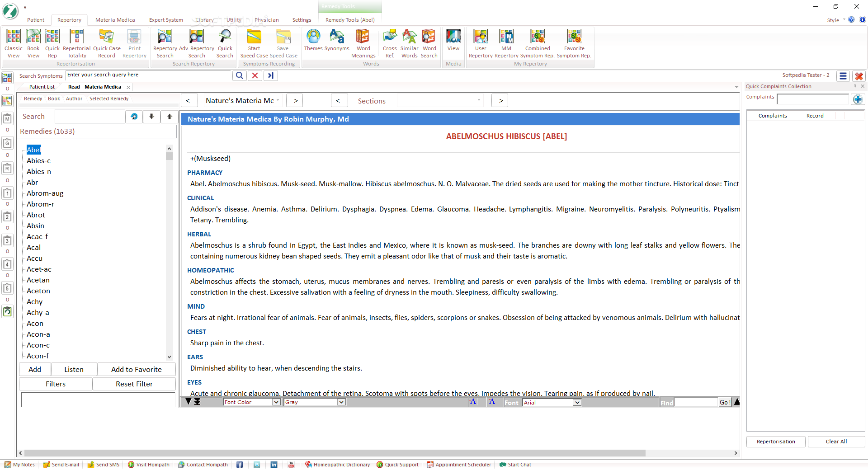This screenshot has width=868, height=470.
Task: Click Reset Filter button
Action: [x=134, y=384]
